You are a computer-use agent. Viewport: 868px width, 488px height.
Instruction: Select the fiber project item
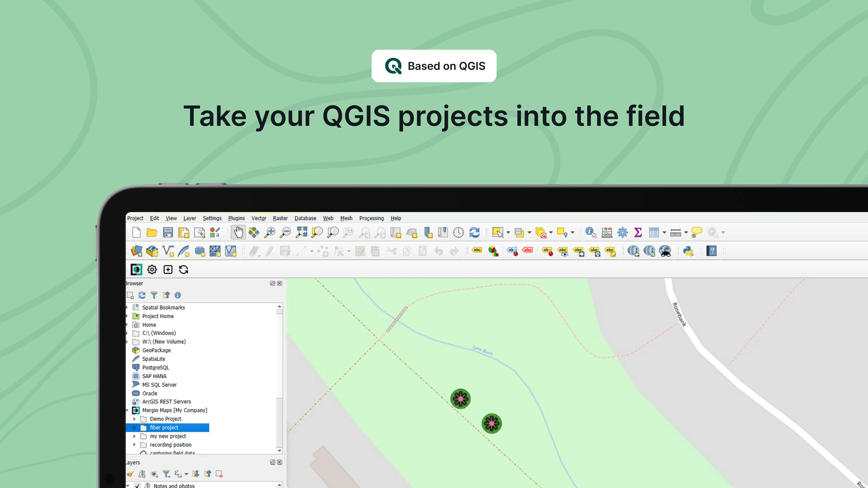[164, 427]
